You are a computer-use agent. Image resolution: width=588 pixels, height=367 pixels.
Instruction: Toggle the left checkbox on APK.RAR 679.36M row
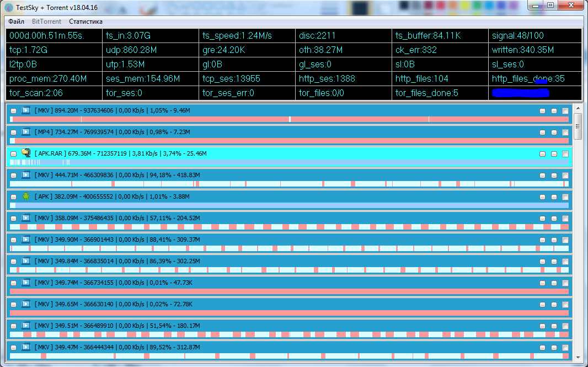14,154
